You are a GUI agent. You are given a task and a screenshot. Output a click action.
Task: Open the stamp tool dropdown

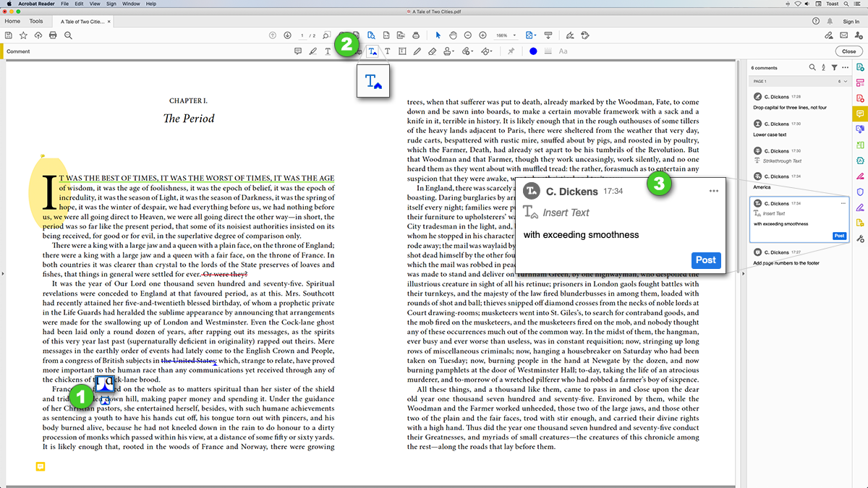pos(449,51)
